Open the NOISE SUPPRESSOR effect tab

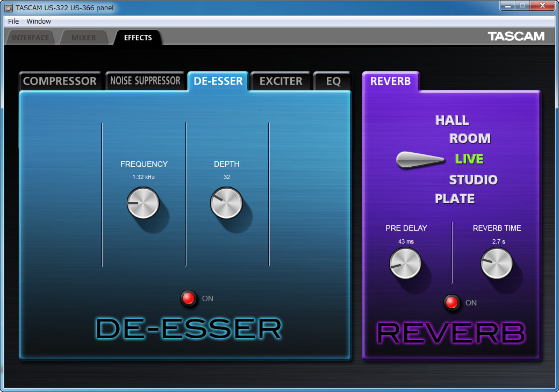[x=145, y=81]
